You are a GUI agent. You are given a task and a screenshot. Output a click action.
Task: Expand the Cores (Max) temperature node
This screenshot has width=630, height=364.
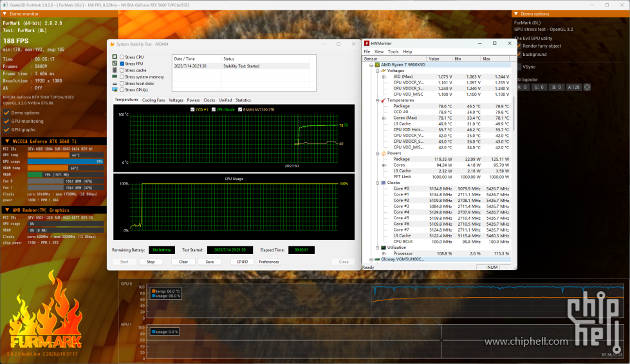[384, 118]
